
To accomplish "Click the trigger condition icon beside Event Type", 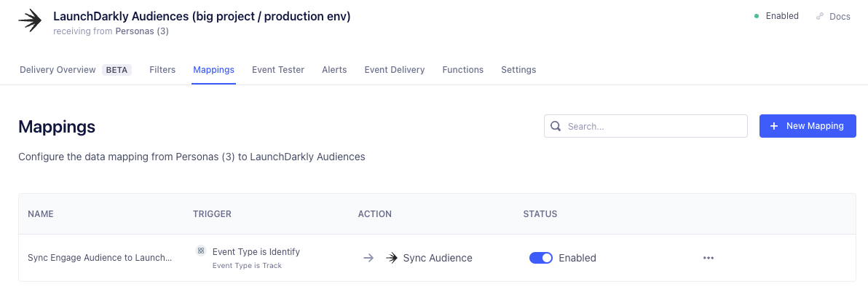I will point(200,251).
